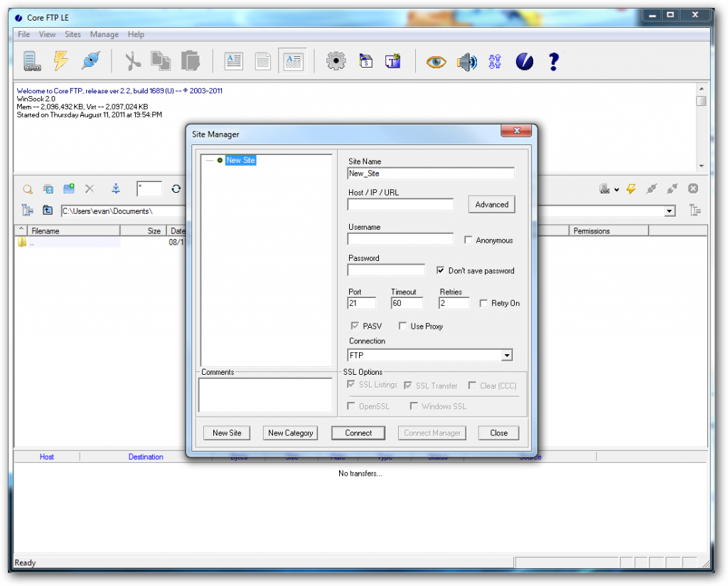Viewport: 728px width, 586px height.
Task: Open the Sites menu
Action: [73, 34]
